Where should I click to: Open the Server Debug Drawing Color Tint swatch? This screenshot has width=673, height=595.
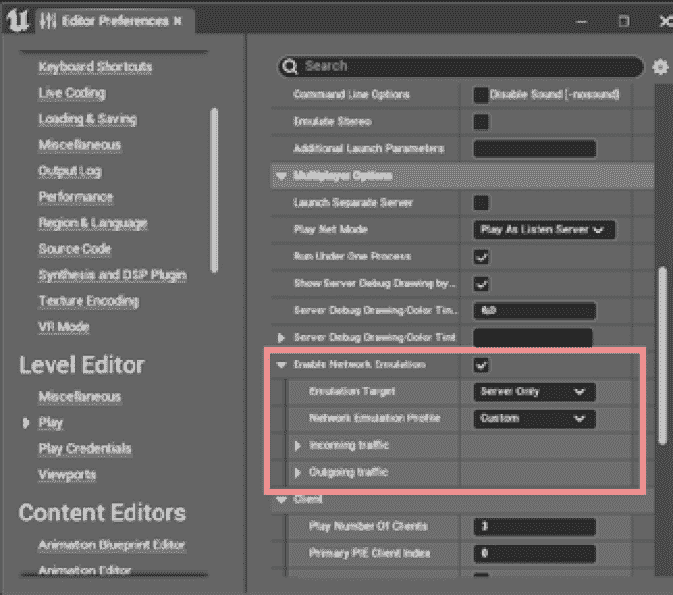point(533,338)
